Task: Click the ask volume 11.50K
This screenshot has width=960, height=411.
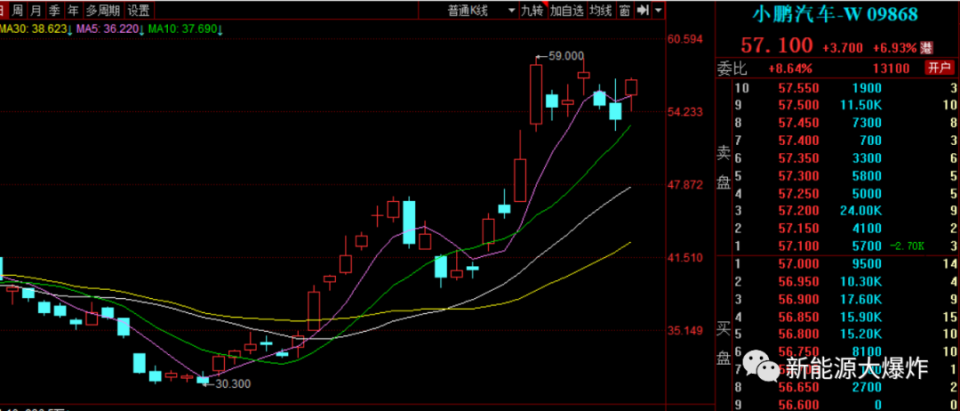Action: click(x=861, y=105)
